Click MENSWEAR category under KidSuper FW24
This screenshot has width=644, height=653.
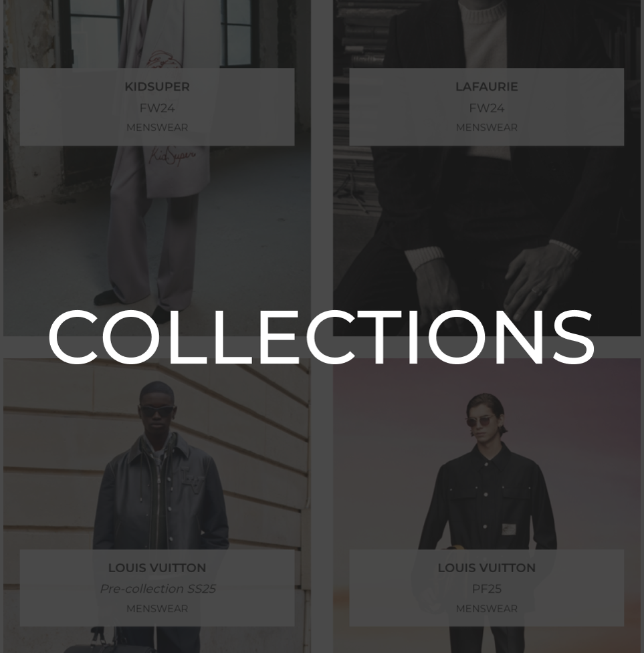click(x=157, y=128)
